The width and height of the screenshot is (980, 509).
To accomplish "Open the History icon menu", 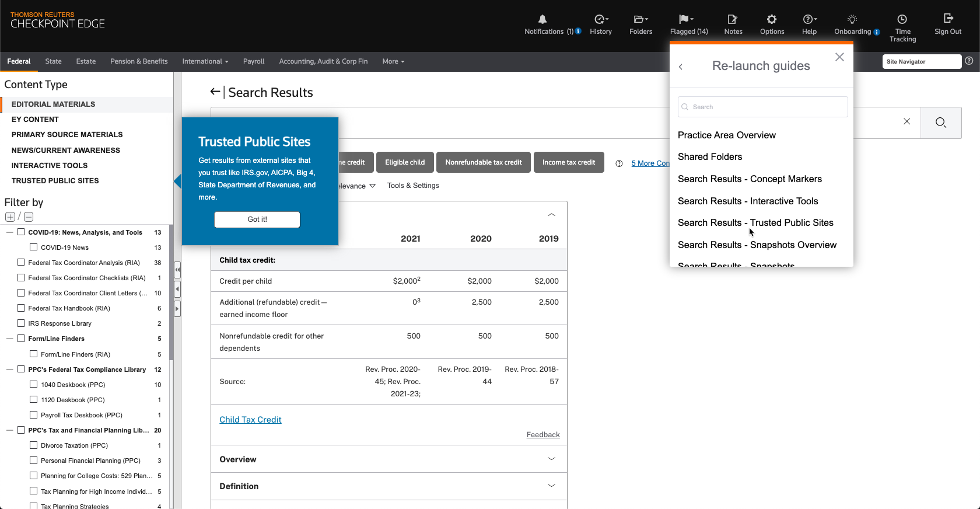I will [600, 20].
